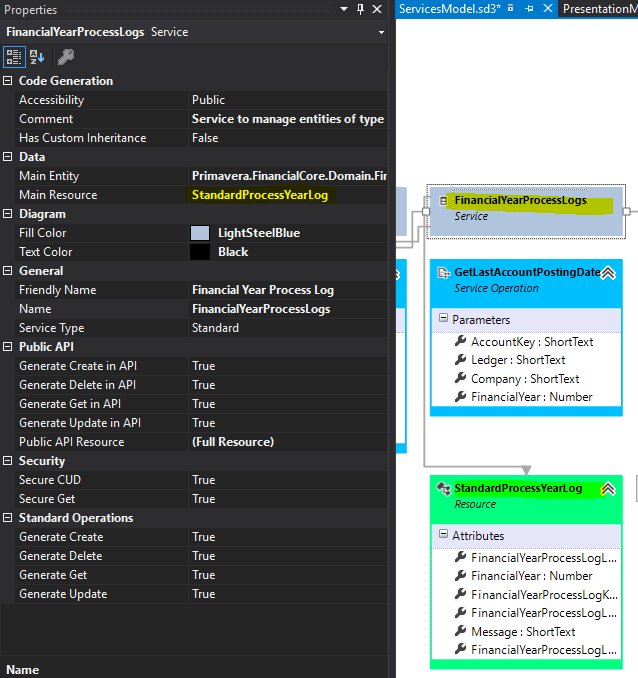Select Public API Resource (Full Resource) value

pyautogui.click(x=288, y=442)
